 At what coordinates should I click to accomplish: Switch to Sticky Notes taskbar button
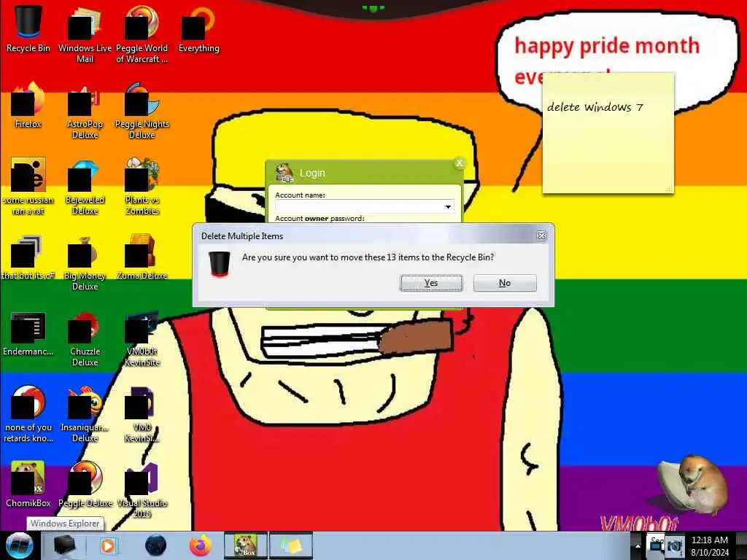coord(291,545)
